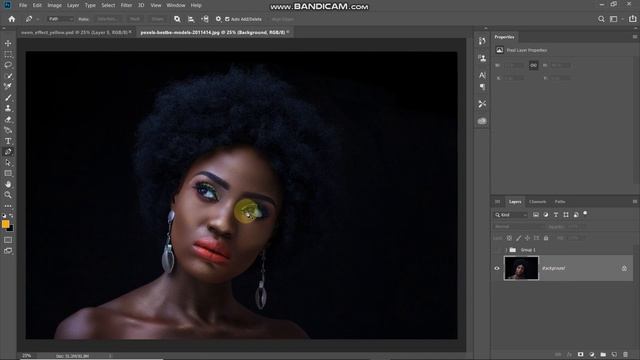Select the Horizontal Type tool
The image size is (640, 360).
8,141
